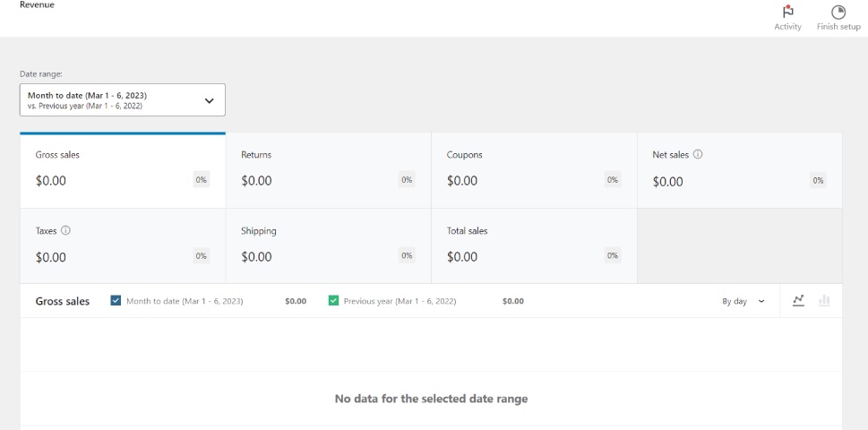Uncheck Previous year legend checkbox
The height and width of the screenshot is (430, 868).
[x=333, y=301]
